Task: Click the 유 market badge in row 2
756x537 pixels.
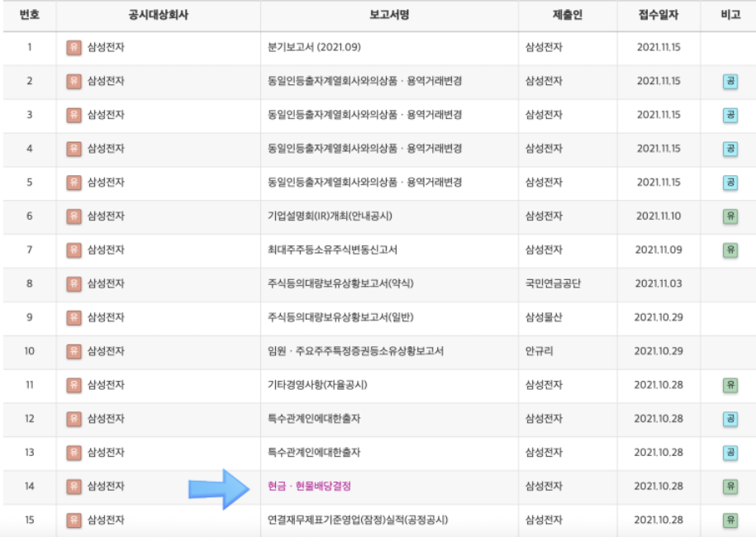Action: click(x=74, y=81)
